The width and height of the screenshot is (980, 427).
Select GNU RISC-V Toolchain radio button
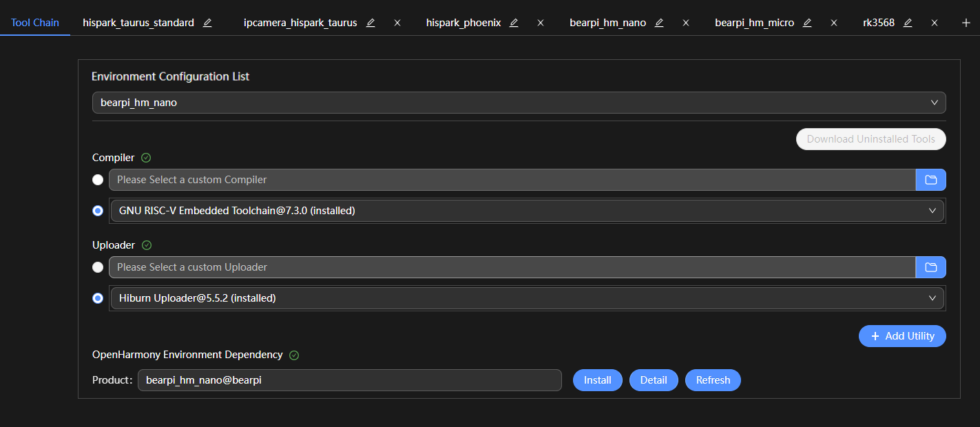(x=98, y=211)
